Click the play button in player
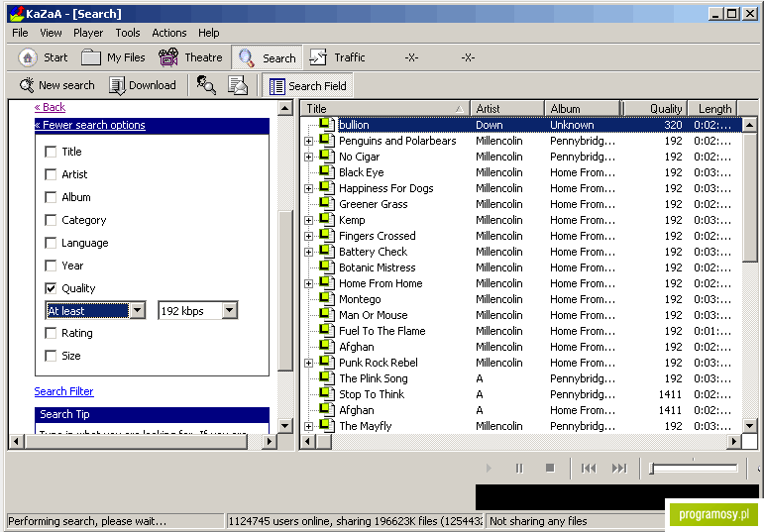The width and height of the screenshot is (764, 532). tap(489, 469)
